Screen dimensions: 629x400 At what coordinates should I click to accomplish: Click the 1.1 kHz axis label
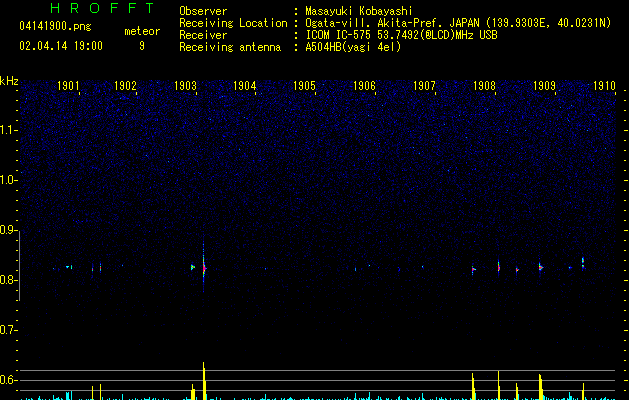tap(8, 130)
